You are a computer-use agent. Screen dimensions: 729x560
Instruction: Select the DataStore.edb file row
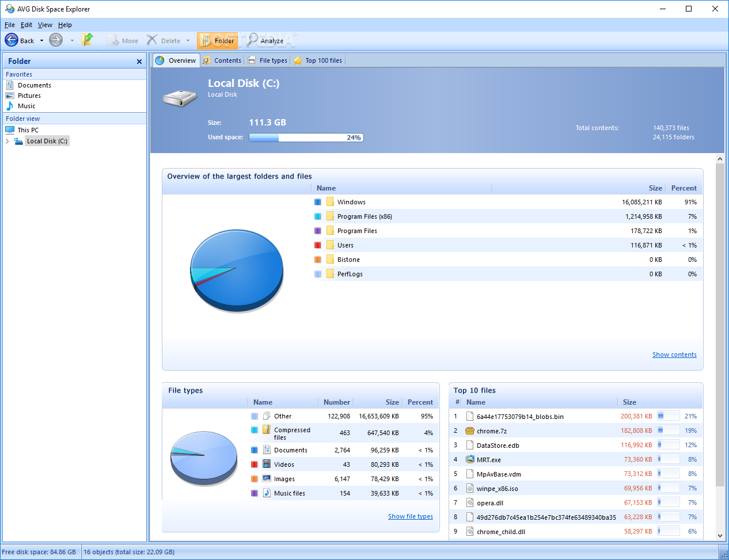point(576,445)
